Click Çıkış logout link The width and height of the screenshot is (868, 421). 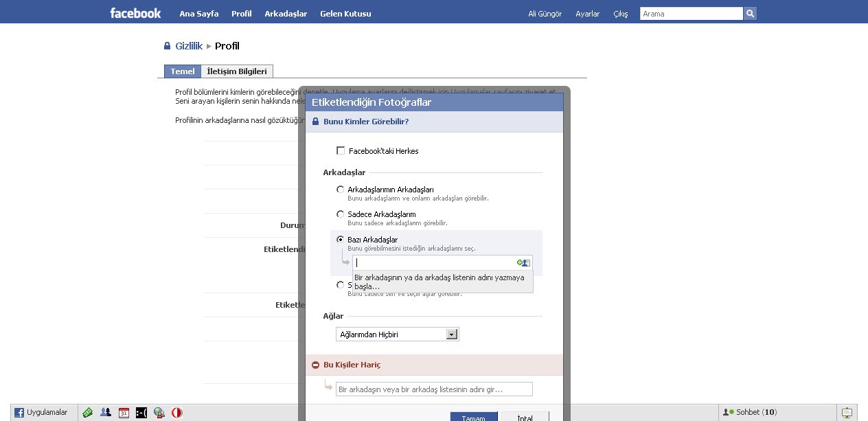pyautogui.click(x=621, y=14)
